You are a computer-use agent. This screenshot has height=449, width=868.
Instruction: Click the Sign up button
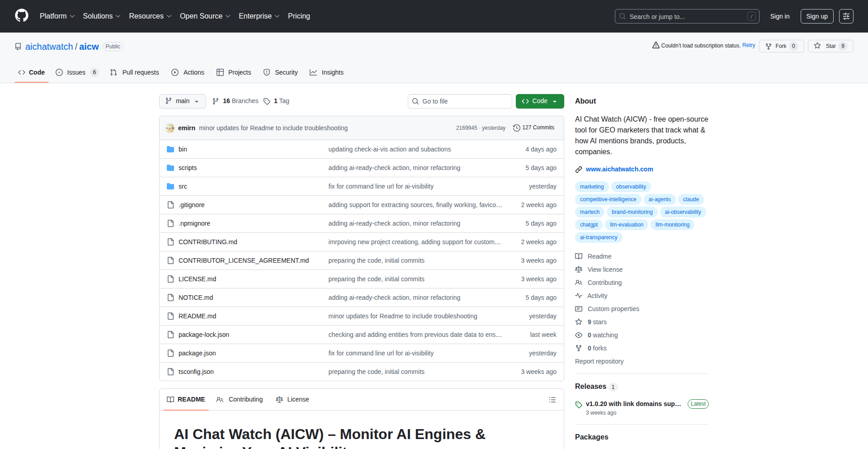tap(816, 16)
